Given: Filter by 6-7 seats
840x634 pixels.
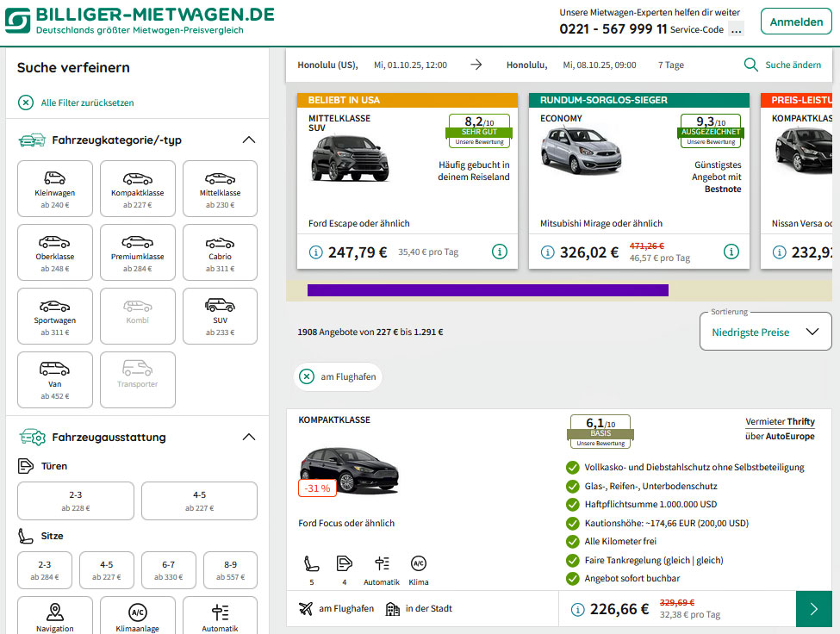Looking at the screenshot, I should [169, 570].
